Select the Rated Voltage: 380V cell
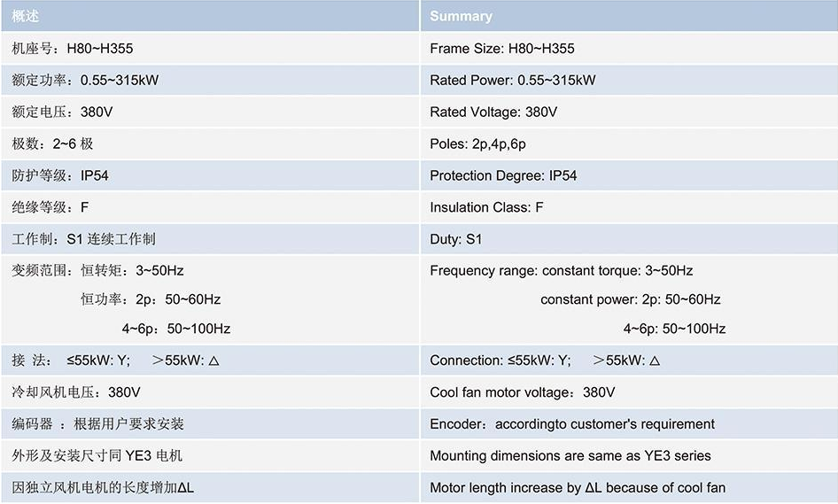Screen dimensions: 838x504 [x=629, y=112]
